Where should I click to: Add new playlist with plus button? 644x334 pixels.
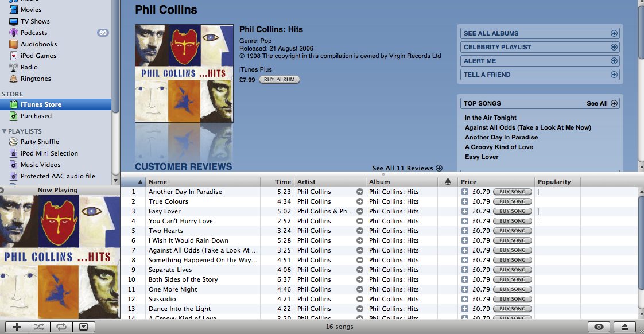pyautogui.click(x=17, y=327)
